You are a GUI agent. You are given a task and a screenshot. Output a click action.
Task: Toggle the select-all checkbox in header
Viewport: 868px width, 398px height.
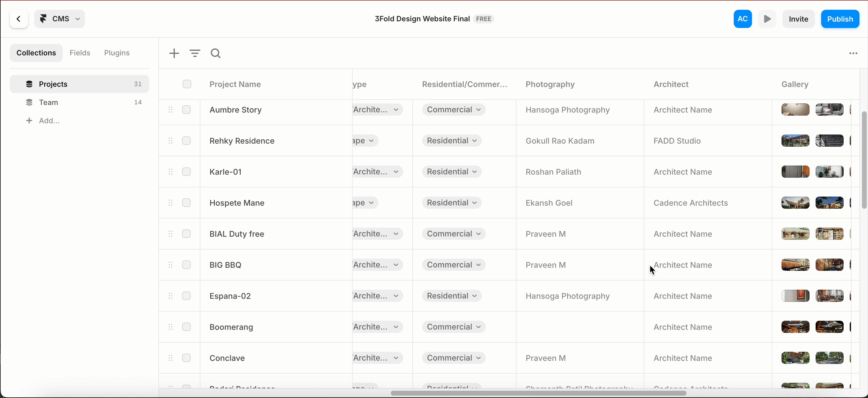pyautogui.click(x=187, y=84)
